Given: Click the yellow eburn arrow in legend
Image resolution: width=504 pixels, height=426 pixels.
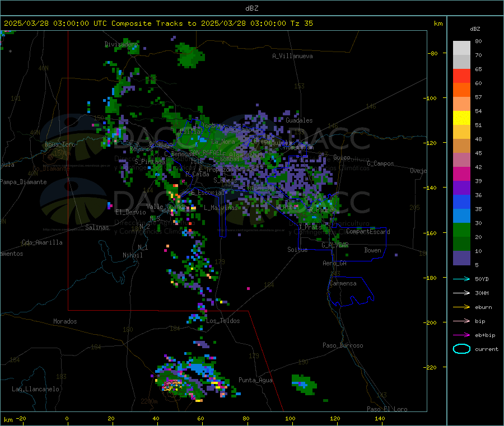Looking at the screenshot, I should [461, 307].
